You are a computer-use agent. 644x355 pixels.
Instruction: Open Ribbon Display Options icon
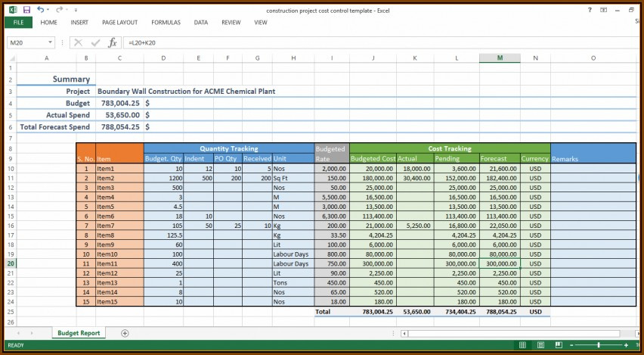point(603,10)
